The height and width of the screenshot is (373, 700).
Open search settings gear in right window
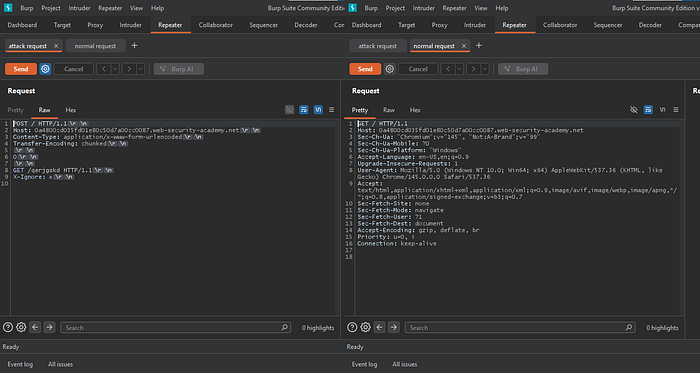(x=365, y=327)
